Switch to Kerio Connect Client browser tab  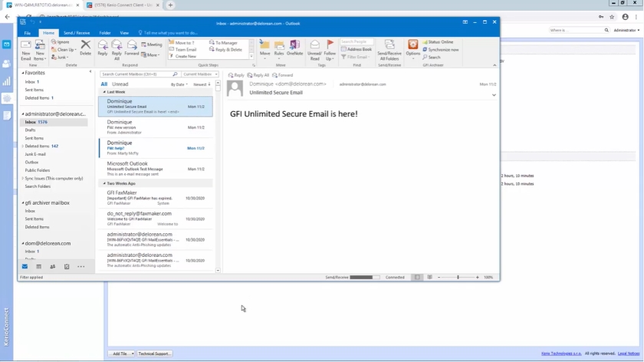[123, 5]
